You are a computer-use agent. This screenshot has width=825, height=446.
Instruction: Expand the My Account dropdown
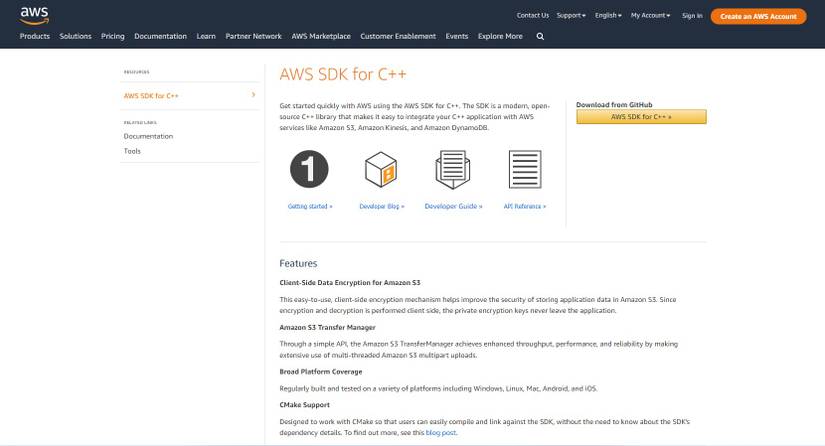tap(650, 16)
